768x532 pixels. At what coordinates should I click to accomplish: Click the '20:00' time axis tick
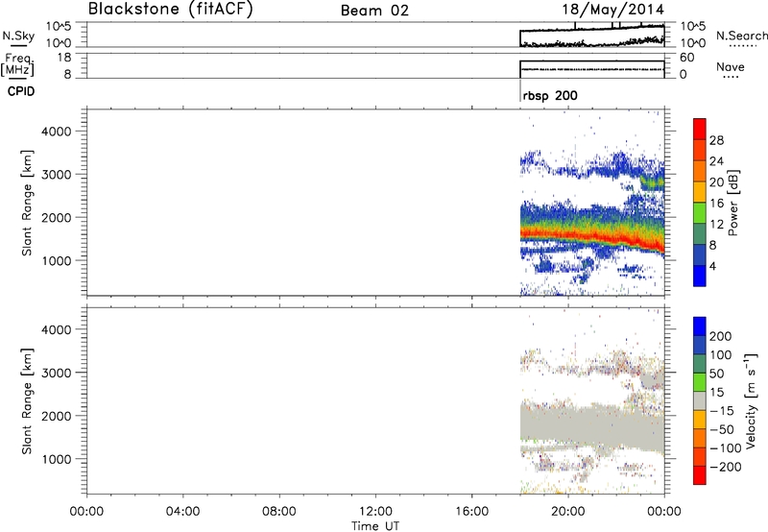point(568,512)
